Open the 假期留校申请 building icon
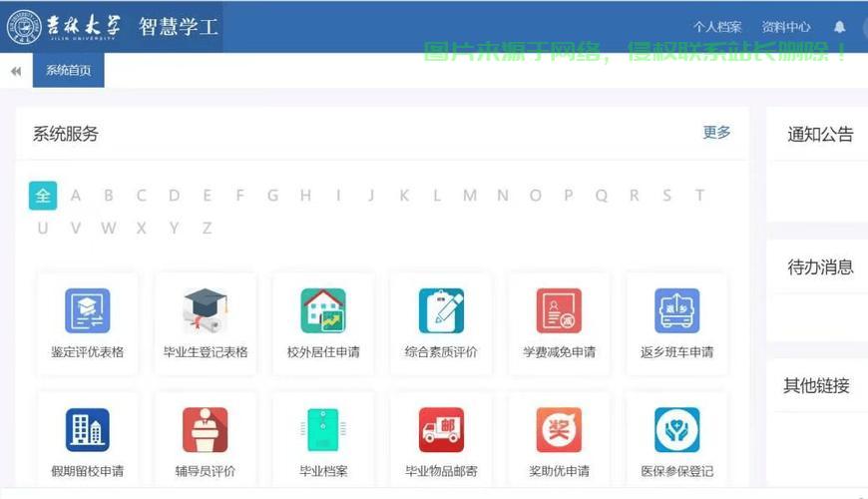Image resolution: width=868 pixels, height=499 pixels. (x=88, y=430)
